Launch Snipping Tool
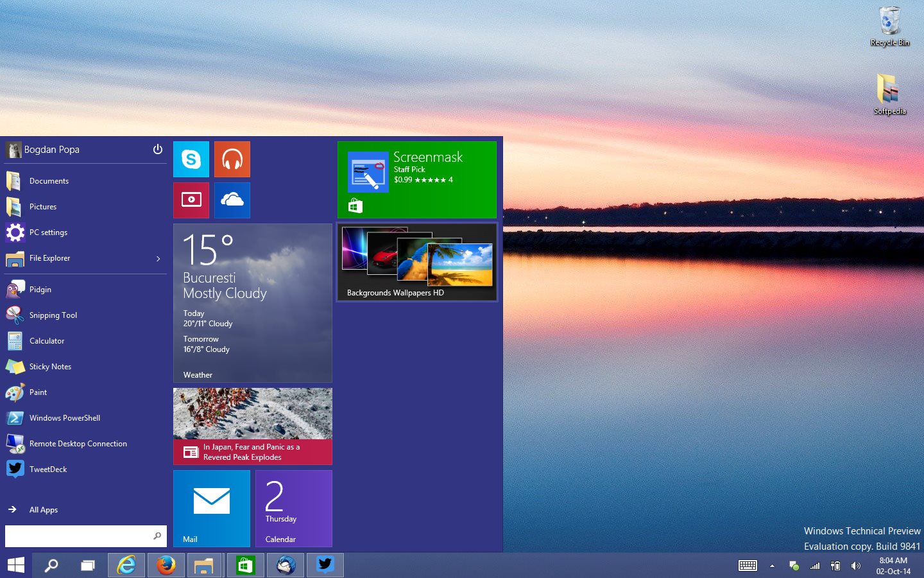 click(x=85, y=315)
